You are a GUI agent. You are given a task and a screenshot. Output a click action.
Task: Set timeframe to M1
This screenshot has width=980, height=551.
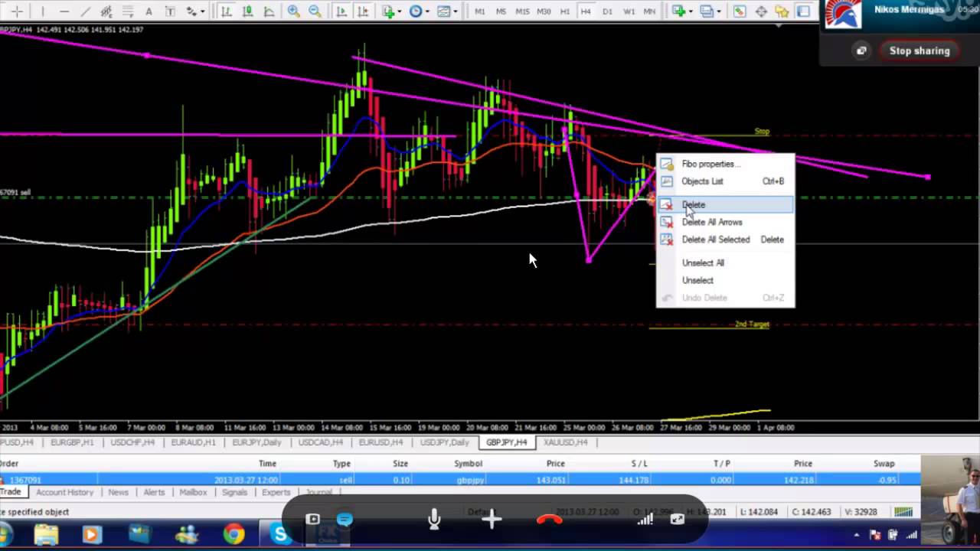point(479,11)
